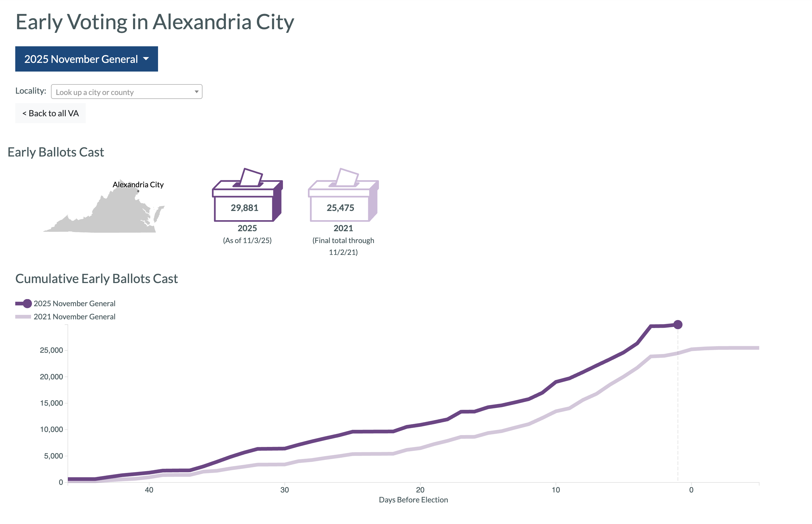Click the Alexandria City map label

coord(138,184)
